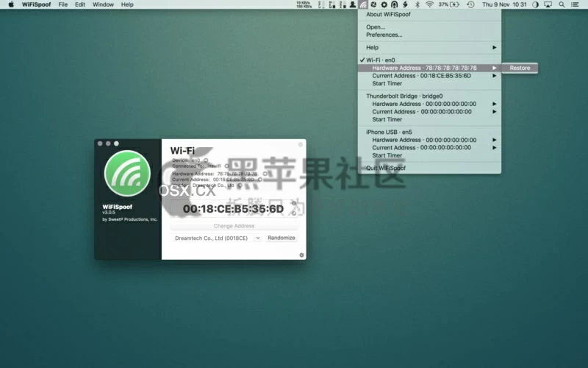
Task: Copy icon next to Hardware Address in window
Action: tap(265, 174)
